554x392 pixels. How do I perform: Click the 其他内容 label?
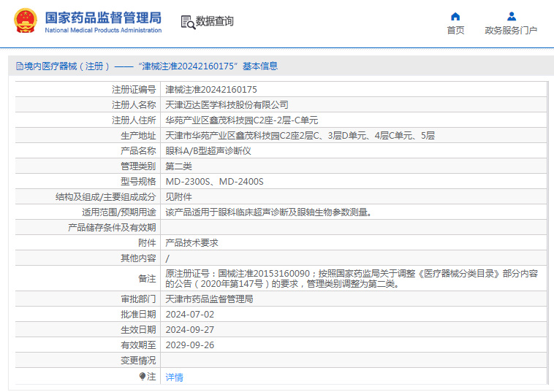pos(138,258)
